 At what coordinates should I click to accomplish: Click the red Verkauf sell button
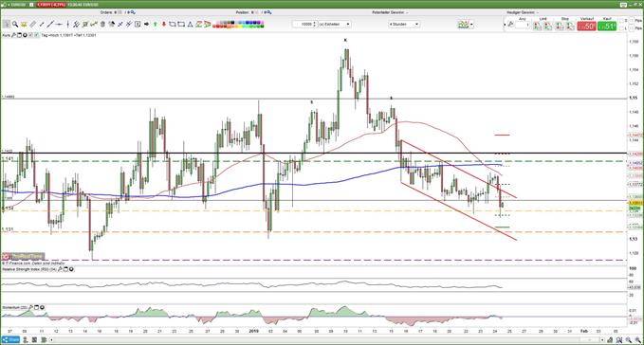586,27
